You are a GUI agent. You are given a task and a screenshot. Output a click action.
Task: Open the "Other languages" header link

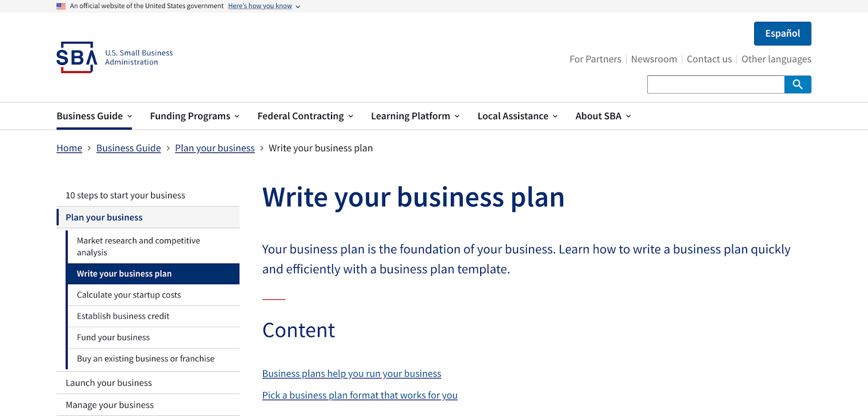tap(776, 59)
